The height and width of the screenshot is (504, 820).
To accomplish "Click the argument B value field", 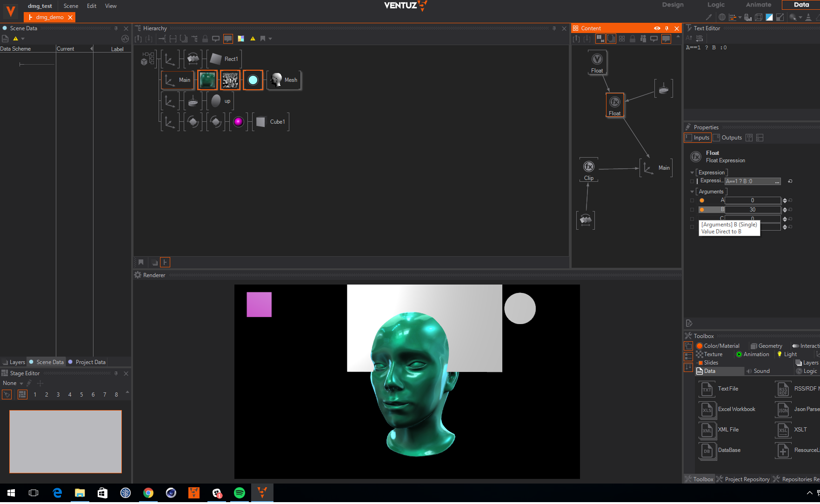I will [x=752, y=210].
